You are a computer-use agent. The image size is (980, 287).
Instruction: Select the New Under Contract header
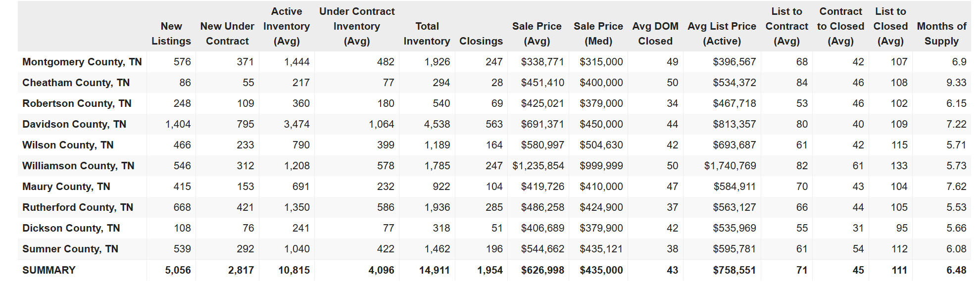coord(227,34)
